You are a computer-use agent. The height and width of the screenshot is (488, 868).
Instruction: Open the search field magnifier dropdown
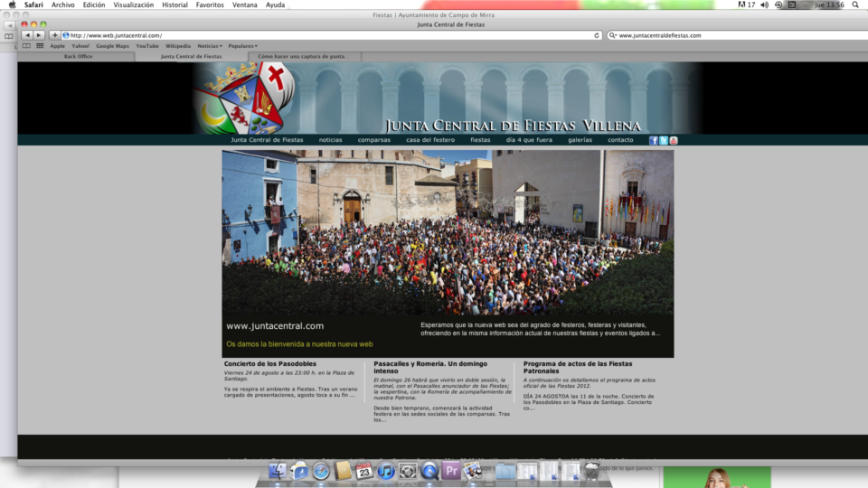click(x=612, y=35)
